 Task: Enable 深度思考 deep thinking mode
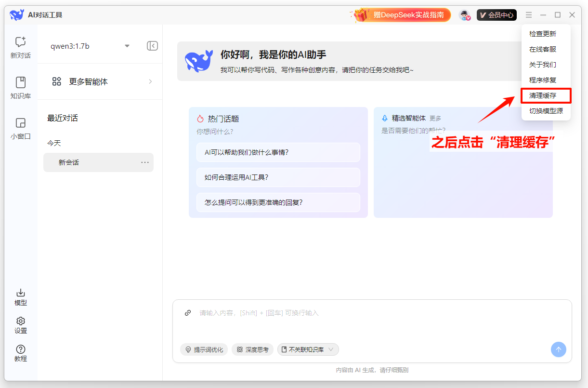[252, 349]
